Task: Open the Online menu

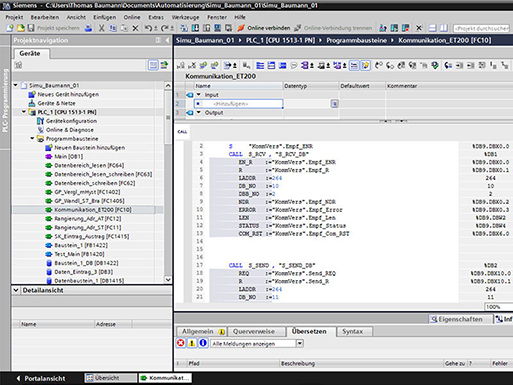Action: pos(132,17)
